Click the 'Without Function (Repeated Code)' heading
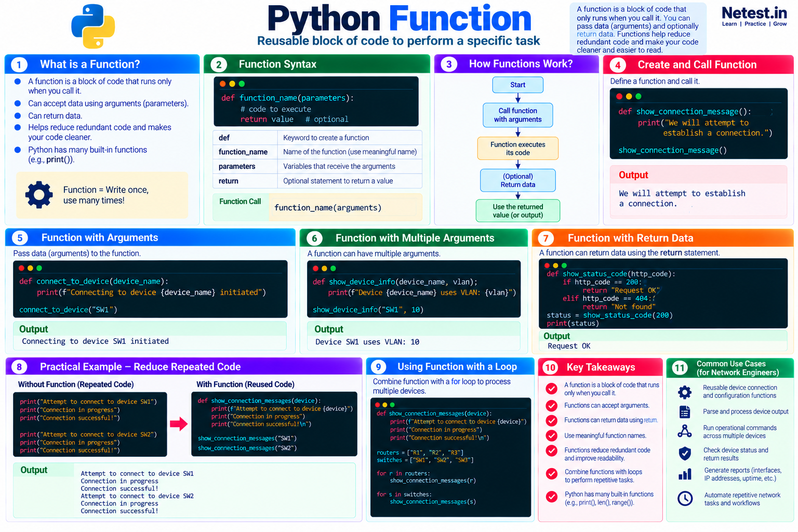Screen dimensions: 798x532 (x=76, y=384)
